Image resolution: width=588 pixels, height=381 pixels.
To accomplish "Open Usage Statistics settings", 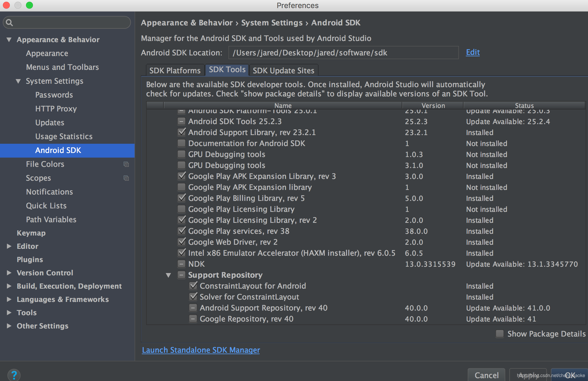I will pyautogui.click(x=64, y=137).
